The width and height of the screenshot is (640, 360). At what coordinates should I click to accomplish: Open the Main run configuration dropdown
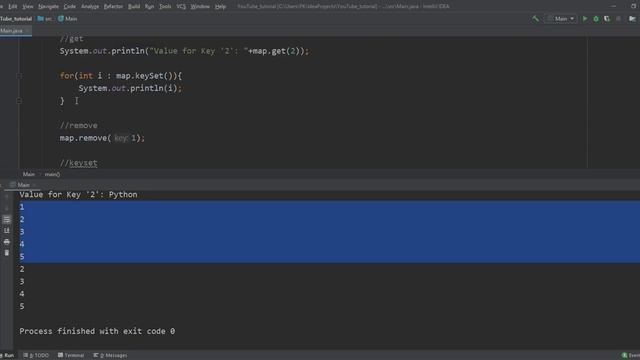561,19
